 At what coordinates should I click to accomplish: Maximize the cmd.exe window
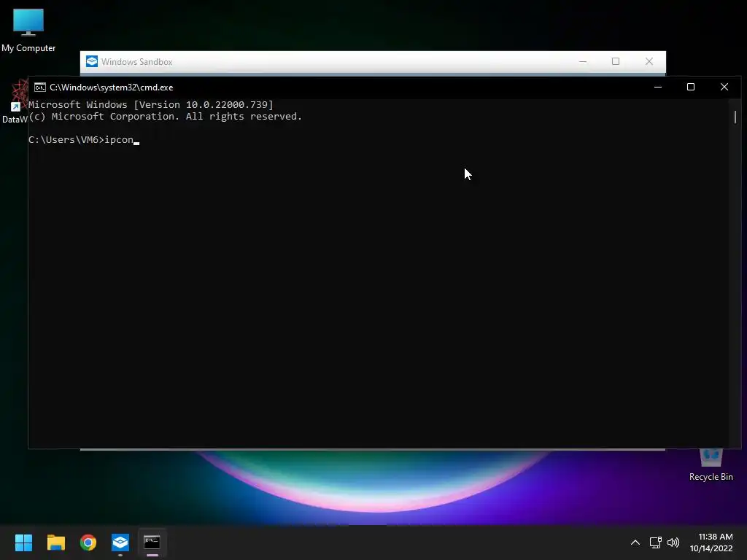[x=691, y=87]
